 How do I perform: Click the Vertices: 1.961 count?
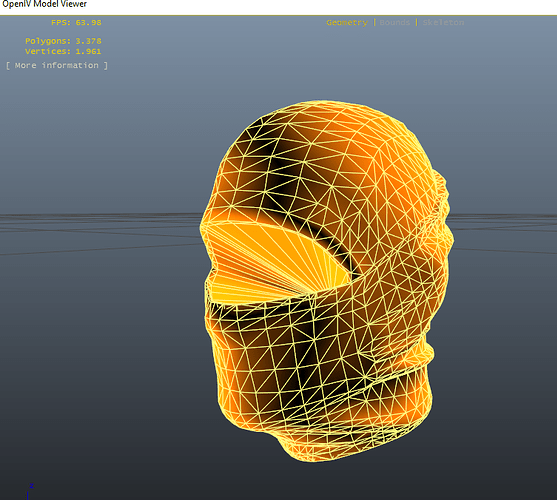pyautogui.click(x=63, y=51)
